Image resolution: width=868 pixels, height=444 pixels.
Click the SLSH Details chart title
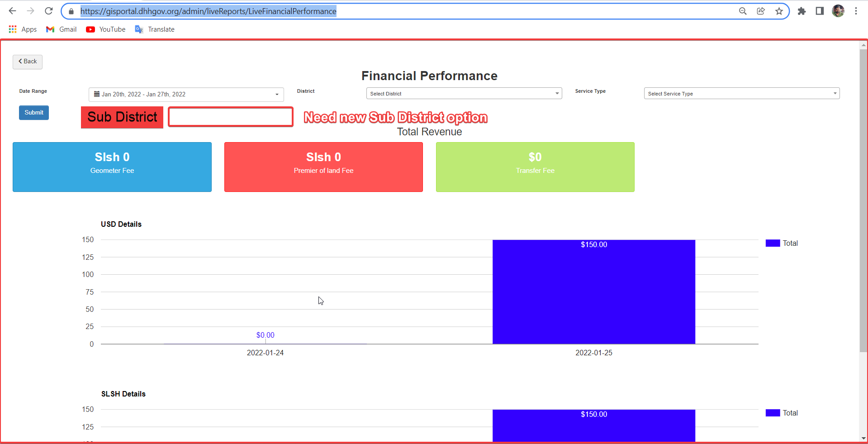click(x=123, y=394)
